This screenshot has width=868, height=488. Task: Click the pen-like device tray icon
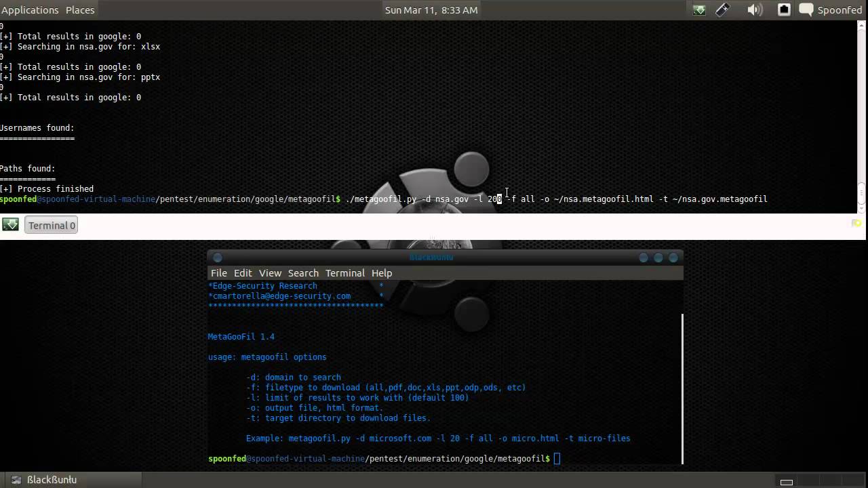pos(723,10)
